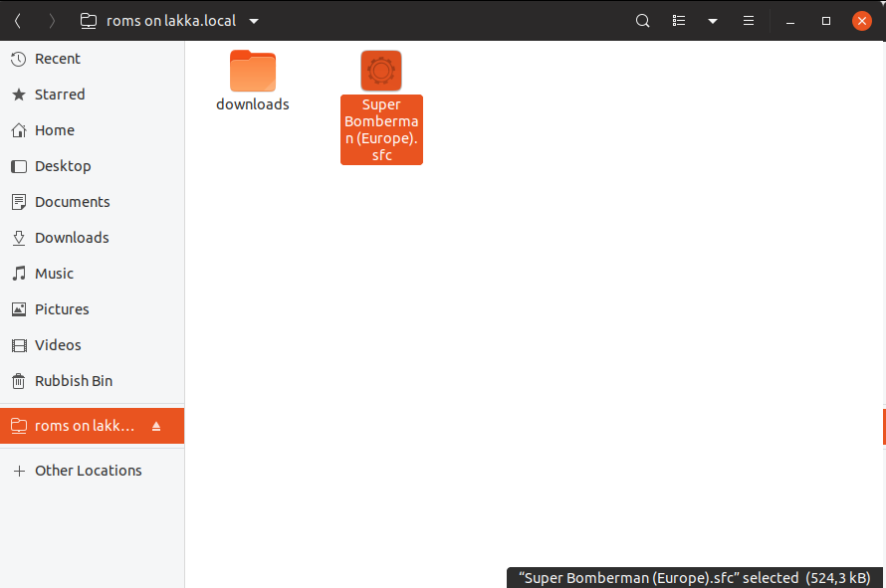Go forward with the right arrow

point(52,22)
